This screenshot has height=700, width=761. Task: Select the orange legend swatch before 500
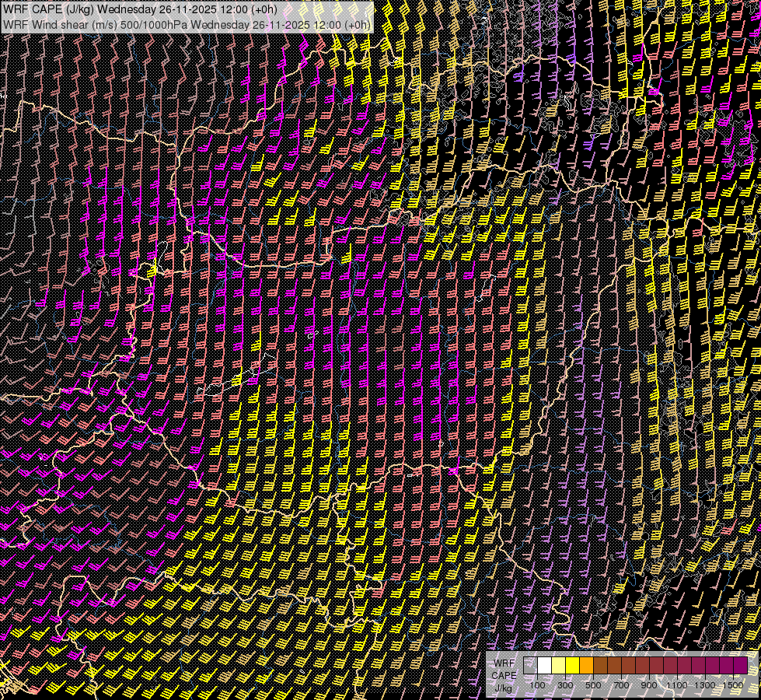pos(587,665)
